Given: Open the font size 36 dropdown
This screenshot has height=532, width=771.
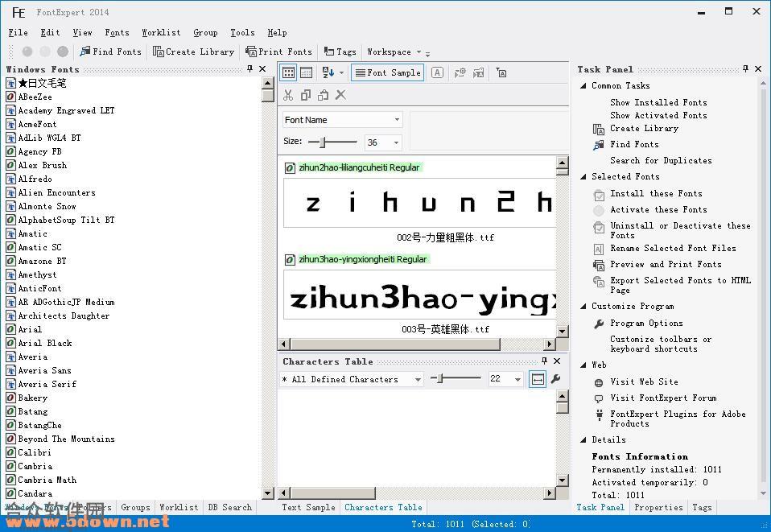Looking at the screenshot, I should [x=396, y=142].
